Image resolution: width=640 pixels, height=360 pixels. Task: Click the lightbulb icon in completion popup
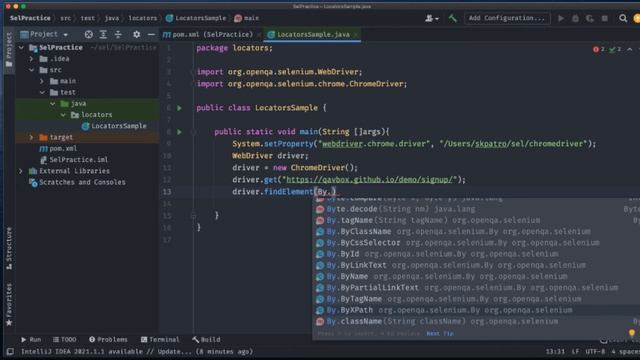click(x=632, y=333)
